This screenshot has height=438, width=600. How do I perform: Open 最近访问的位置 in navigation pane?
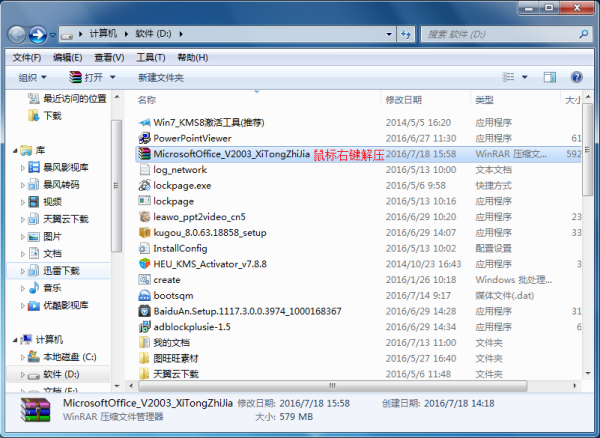click(67, 99)
